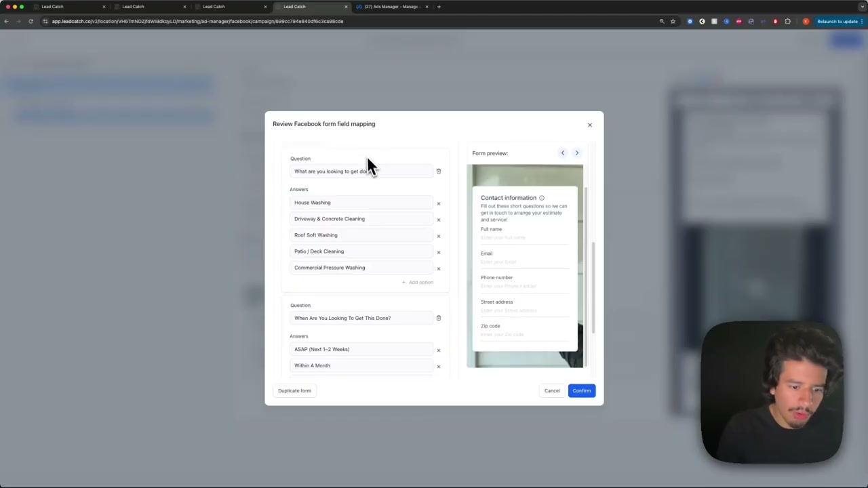The width and height of the screenshot is (868, 488).
Task: Click 'Add option' under the first question
Action: [418, 283]
